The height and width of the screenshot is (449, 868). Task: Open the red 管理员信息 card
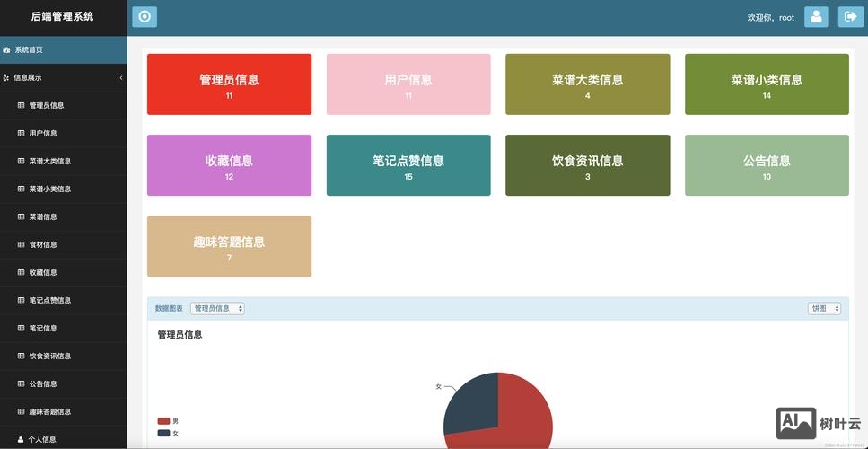[x=229, y=84]
